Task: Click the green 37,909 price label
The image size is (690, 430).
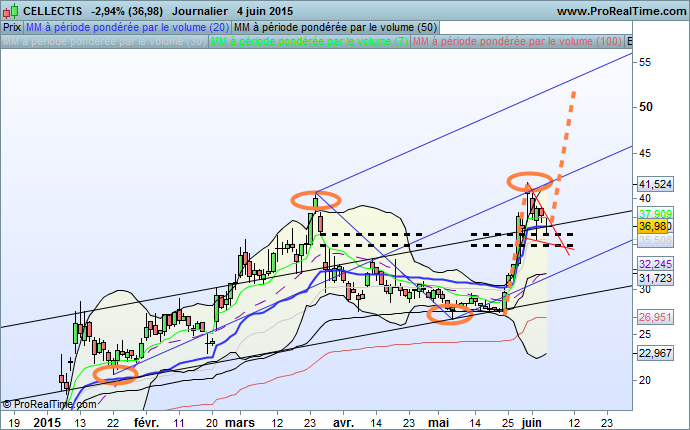Action: click(655, 214)
